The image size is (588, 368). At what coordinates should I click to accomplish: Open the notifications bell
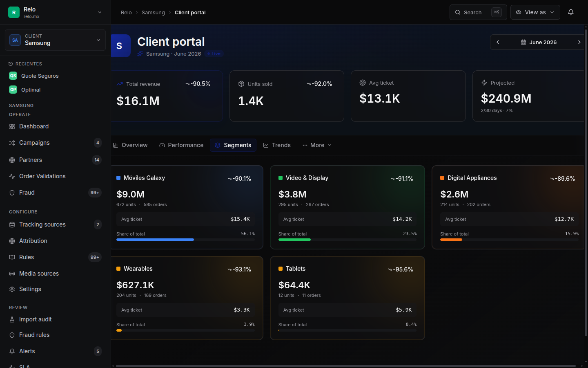click(x=571, y=12)
